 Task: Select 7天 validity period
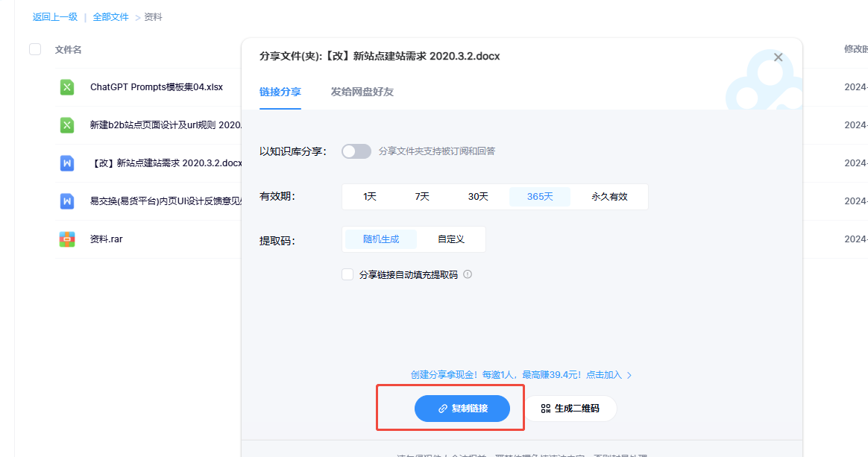[x=423, y=197]
